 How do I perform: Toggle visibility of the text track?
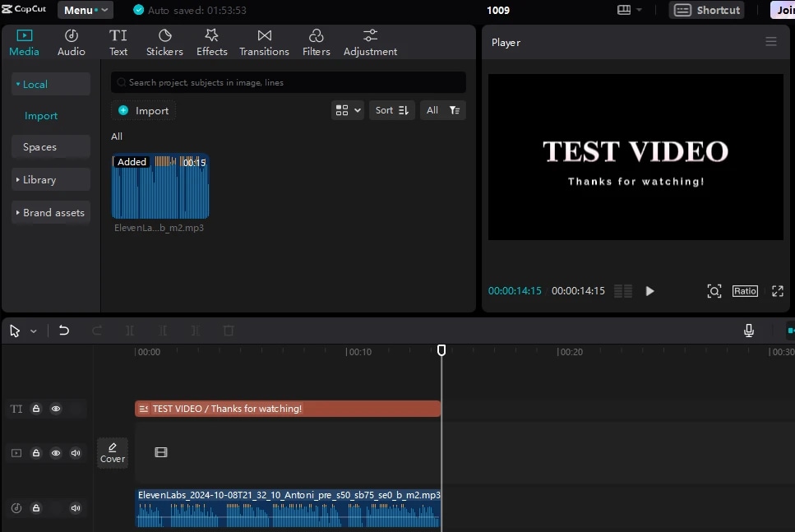56,409
